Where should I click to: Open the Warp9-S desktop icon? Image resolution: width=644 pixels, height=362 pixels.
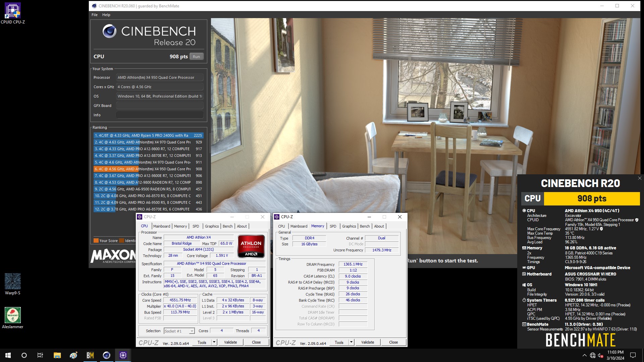13,284
